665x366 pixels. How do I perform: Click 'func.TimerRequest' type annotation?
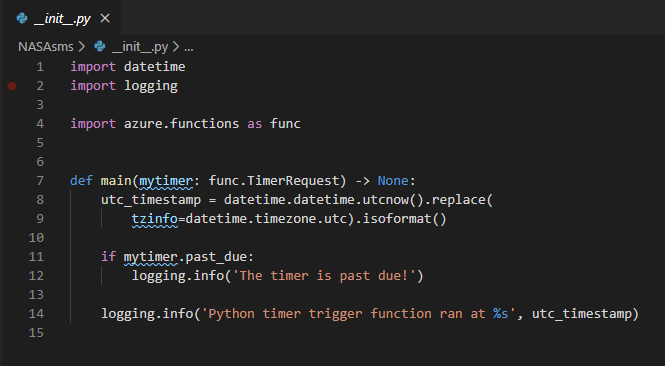pyautogui.click(x=274, y=181)
